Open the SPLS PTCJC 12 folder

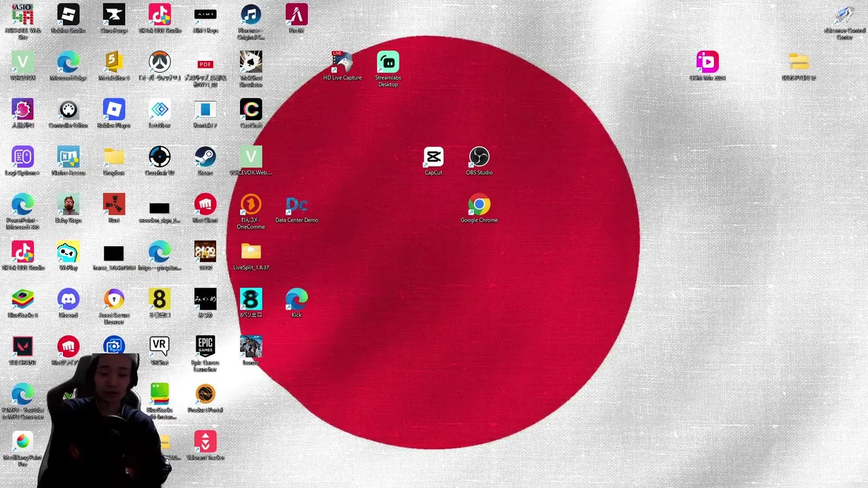coord(799,62)
